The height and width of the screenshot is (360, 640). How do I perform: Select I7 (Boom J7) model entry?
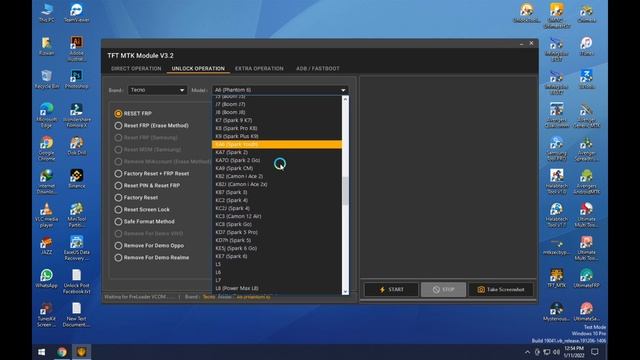click(x=277, y=104)
